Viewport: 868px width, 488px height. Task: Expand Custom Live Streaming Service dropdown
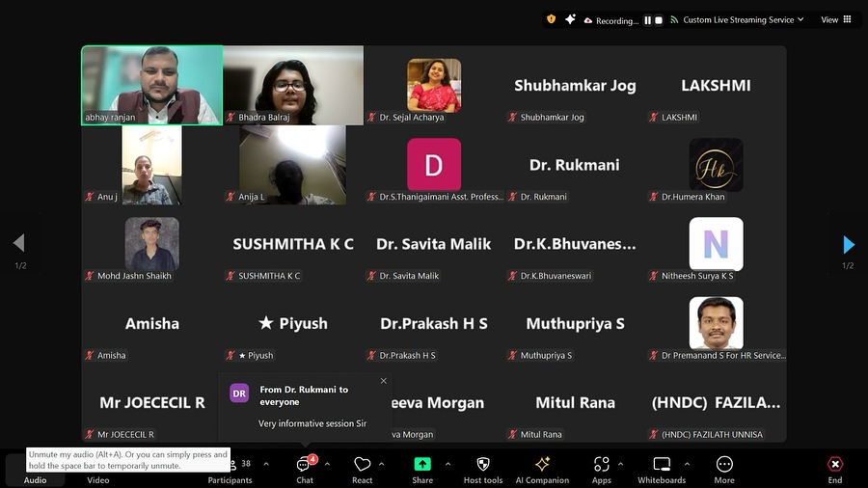pos(800,19)
